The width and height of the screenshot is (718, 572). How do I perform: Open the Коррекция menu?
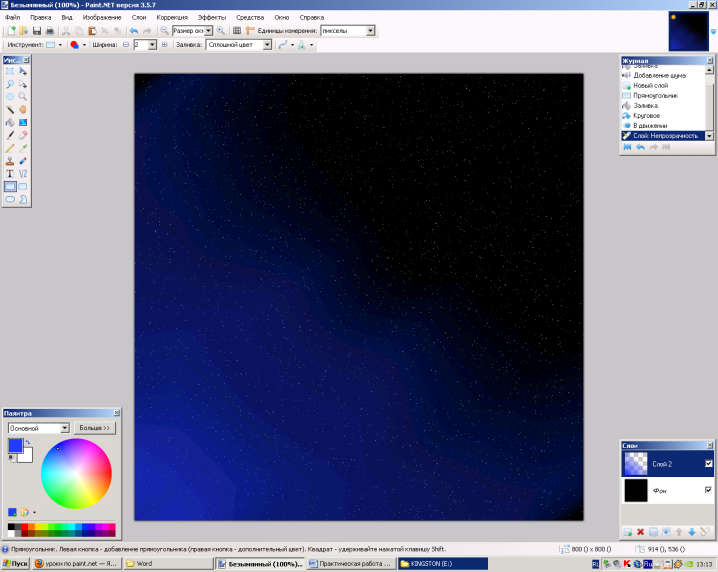(x=172, y=17)
